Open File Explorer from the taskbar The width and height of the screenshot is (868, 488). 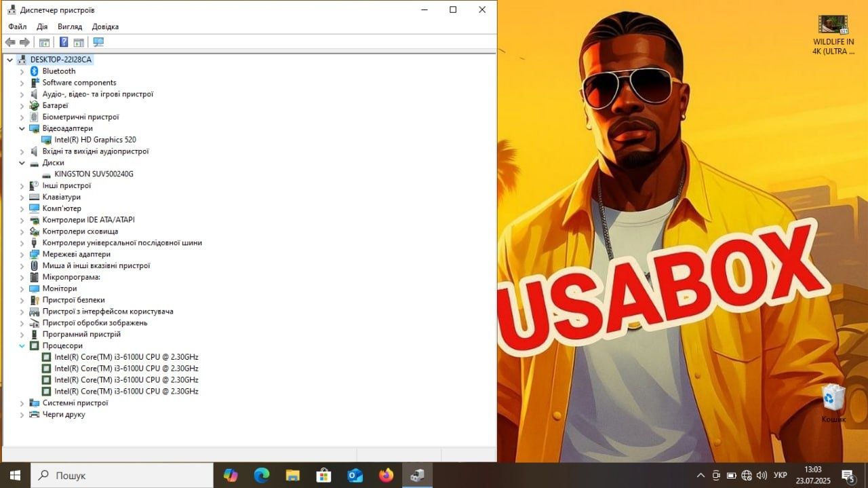pos(293,475)
